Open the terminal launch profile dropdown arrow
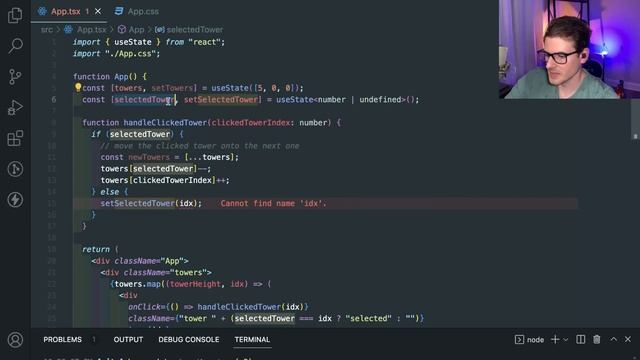 click(x=566, y=340)
